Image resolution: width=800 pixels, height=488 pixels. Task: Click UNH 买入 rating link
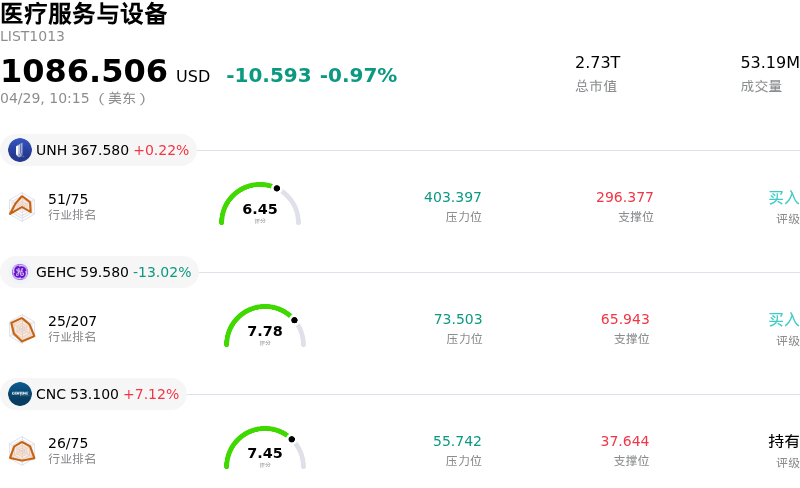(783, 198)
